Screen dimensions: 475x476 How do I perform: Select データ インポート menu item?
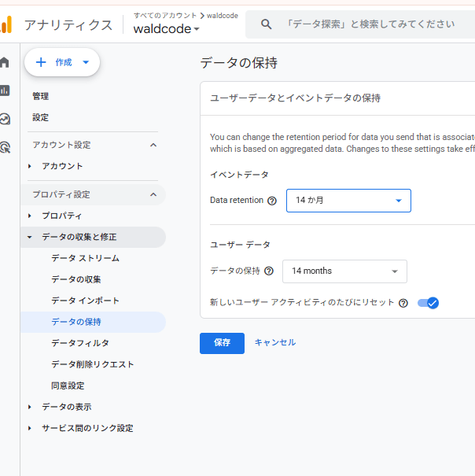coord(85,301)
